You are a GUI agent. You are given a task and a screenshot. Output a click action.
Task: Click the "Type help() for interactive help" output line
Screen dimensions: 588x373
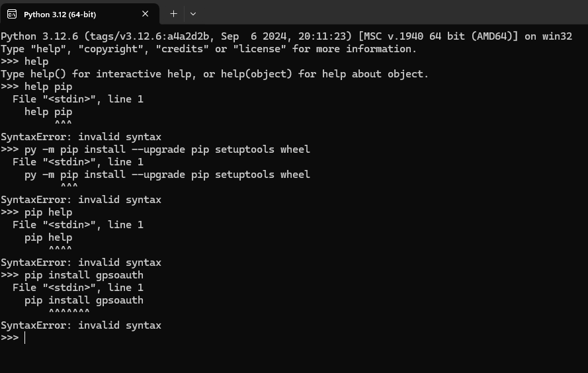(214, 74)
